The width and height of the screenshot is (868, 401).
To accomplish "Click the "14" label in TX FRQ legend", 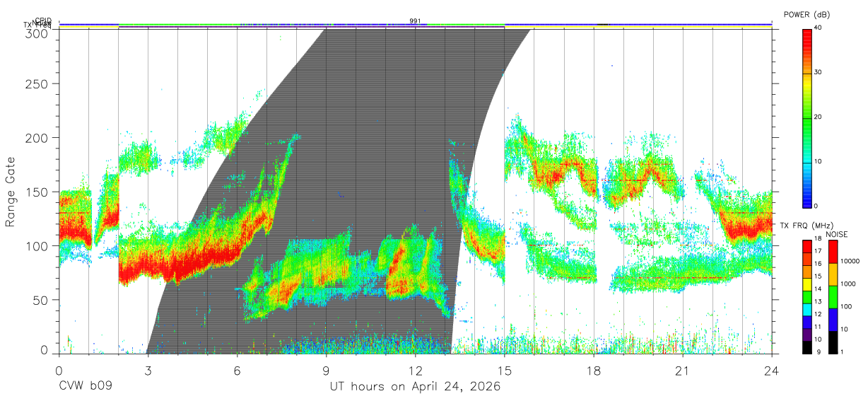I will click(818, 289).
